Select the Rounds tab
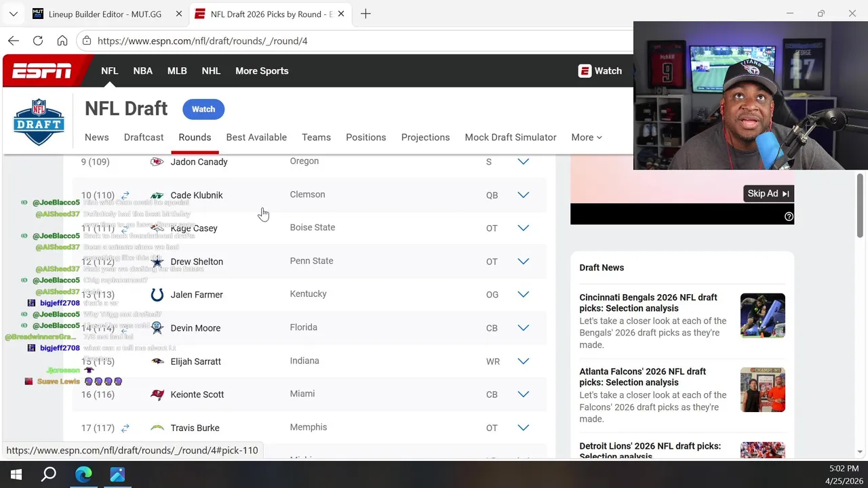The image size is (868, 488). [195, 137]
